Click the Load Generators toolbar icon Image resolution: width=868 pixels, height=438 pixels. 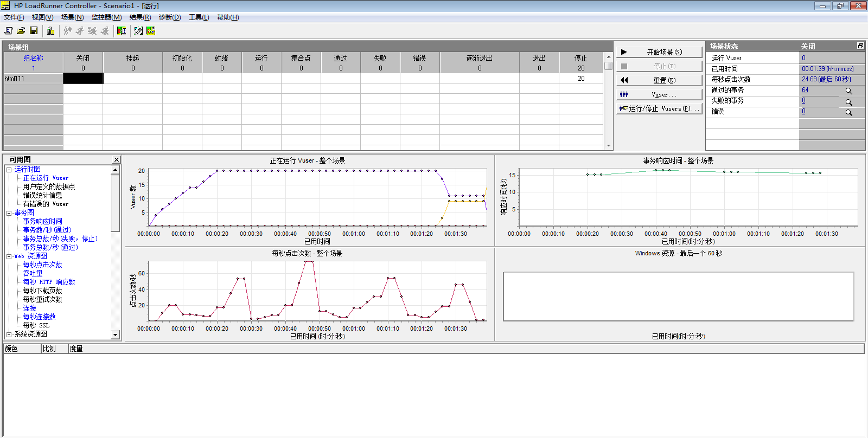click(x=50, y=31)
